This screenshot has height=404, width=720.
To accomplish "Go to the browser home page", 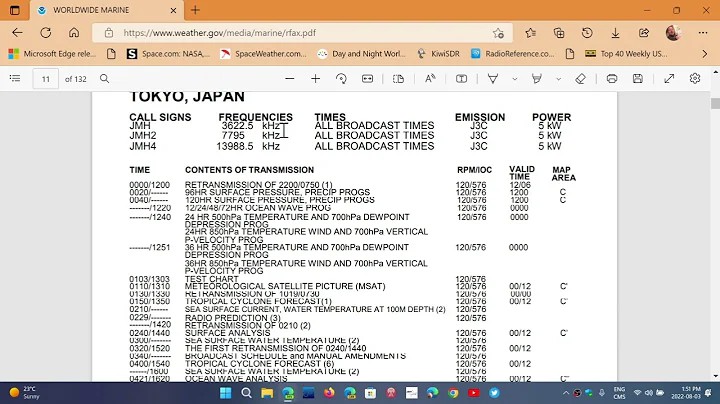I will tap(74, 33).
